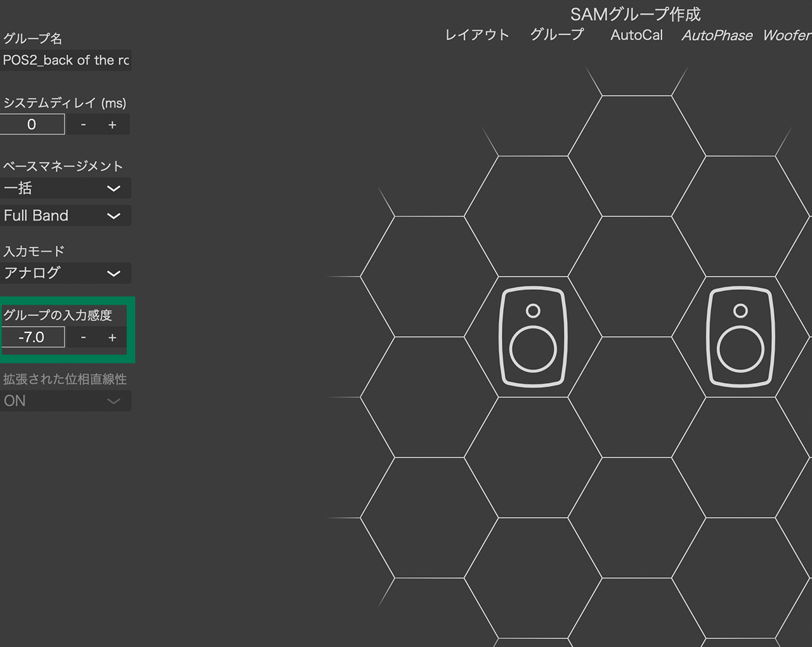
Task: Start AutoCal calibration
Action: [636, 36]
